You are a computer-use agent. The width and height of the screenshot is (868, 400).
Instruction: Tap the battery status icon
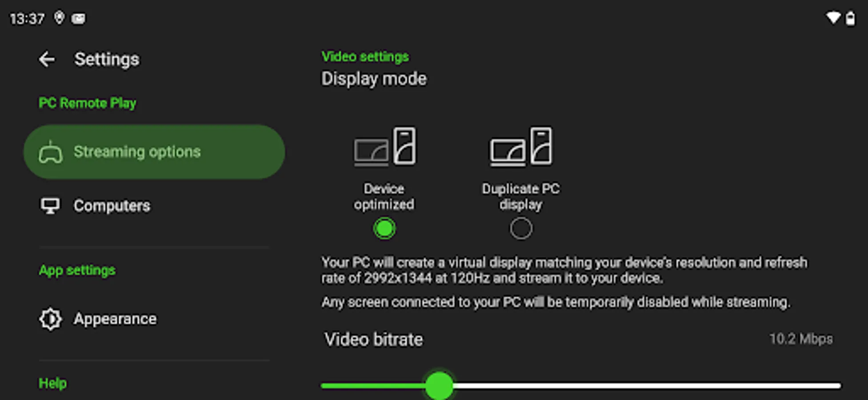[850, 18]
